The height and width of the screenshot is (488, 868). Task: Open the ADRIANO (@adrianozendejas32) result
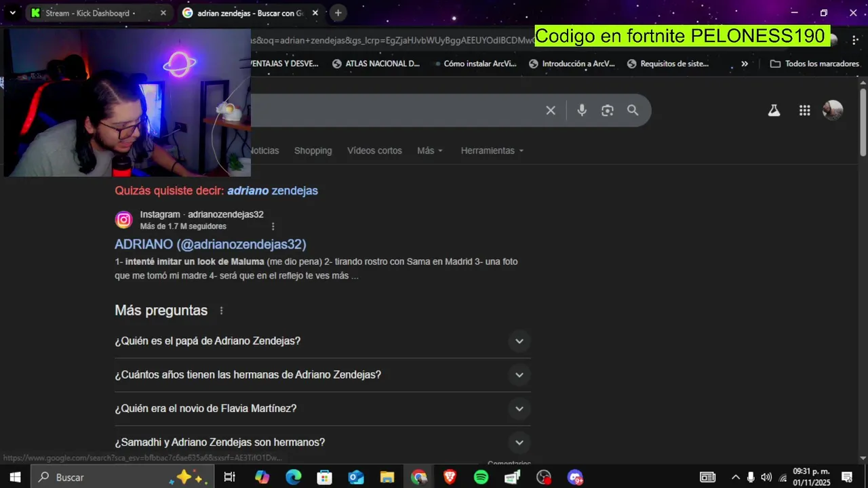click(210, 244)
